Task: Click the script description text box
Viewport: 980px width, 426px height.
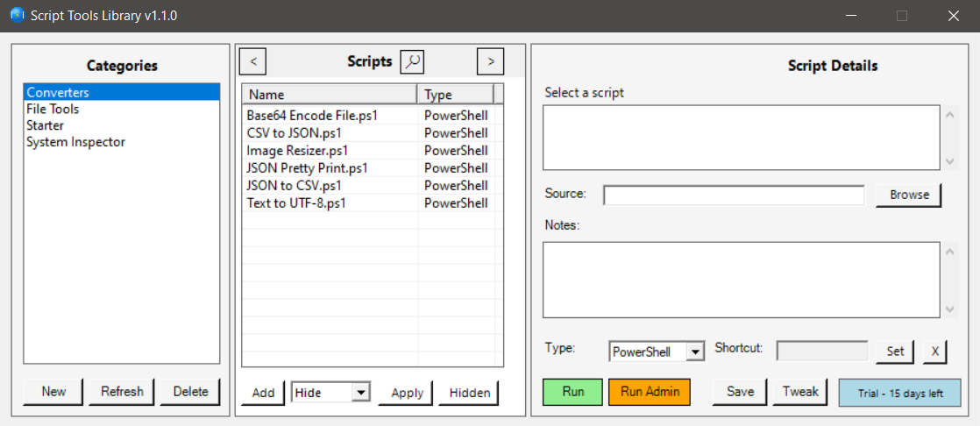Action: point(742,138)
